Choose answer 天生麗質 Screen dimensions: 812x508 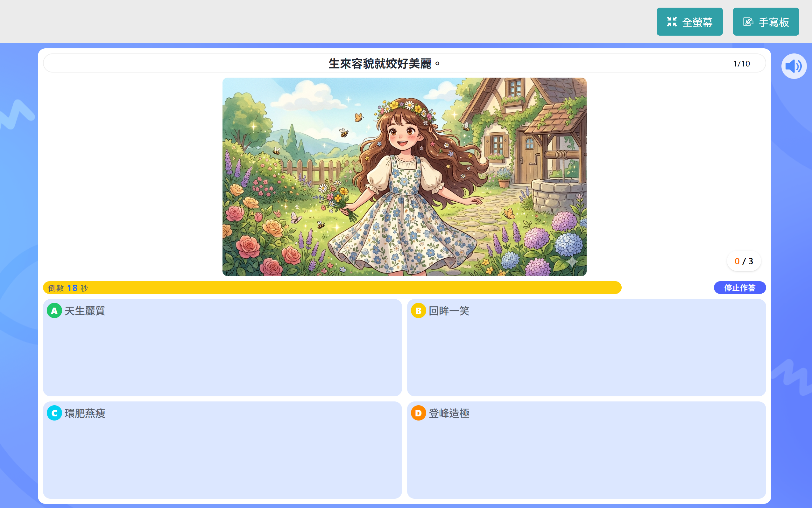point(222,347)
